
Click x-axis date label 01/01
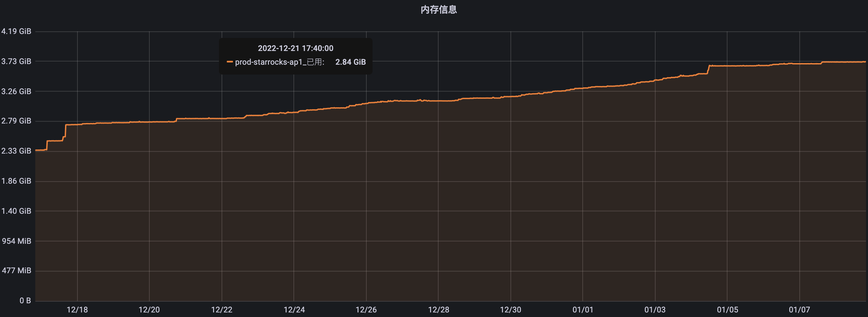[x=583, y=310]
